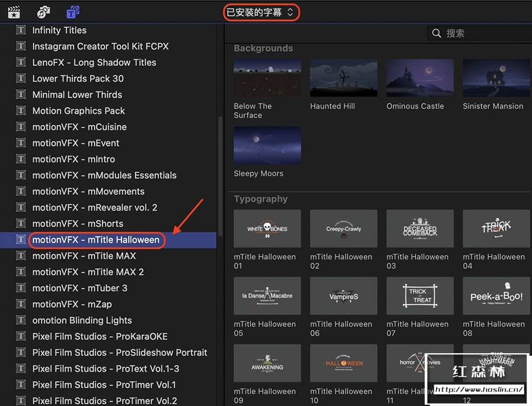
Task: Select mTitle Halloween 01 White Bones thumbnail
Action: [267, 228]
